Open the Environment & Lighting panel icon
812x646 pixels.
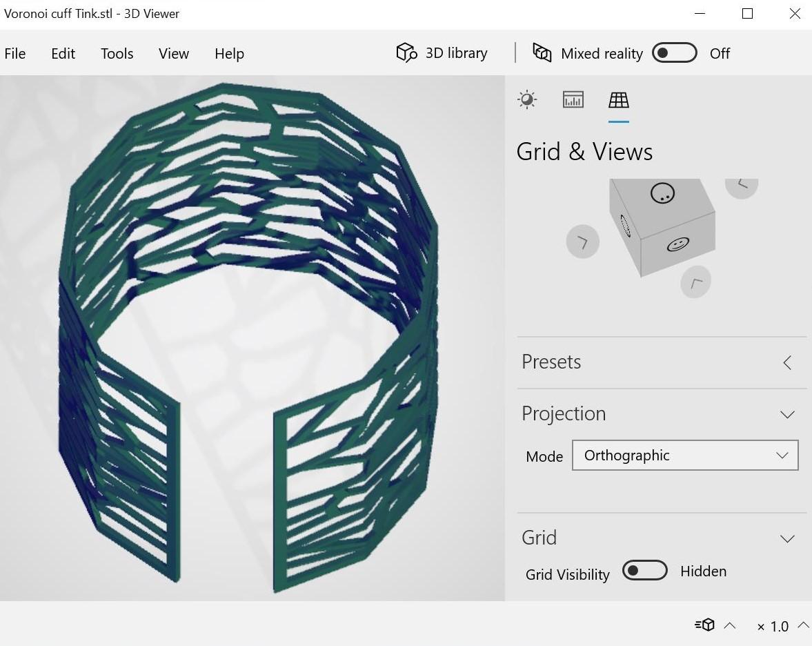[526, 99]
